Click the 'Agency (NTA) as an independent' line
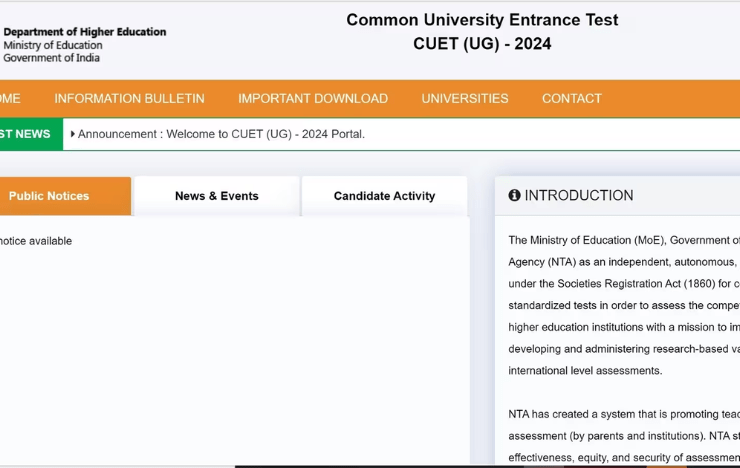The image size is (740, 468). [x=624, y=262]
